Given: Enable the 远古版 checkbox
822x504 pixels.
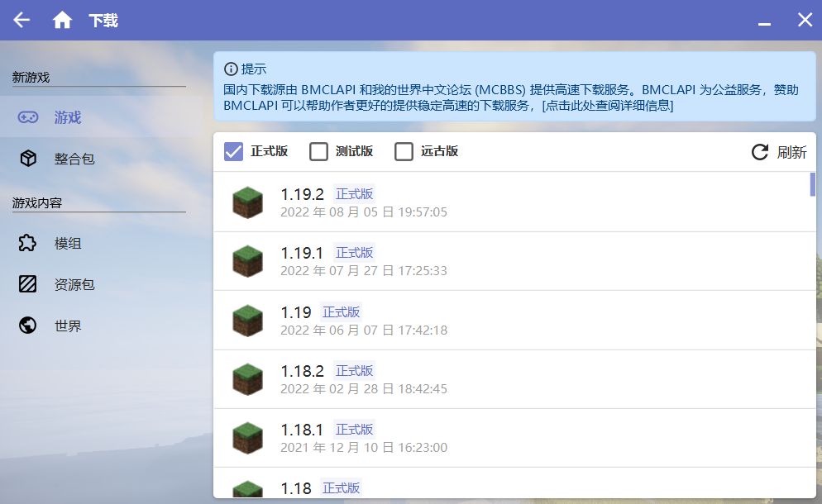Looking at the screenshot, I should tap(404, 151).
